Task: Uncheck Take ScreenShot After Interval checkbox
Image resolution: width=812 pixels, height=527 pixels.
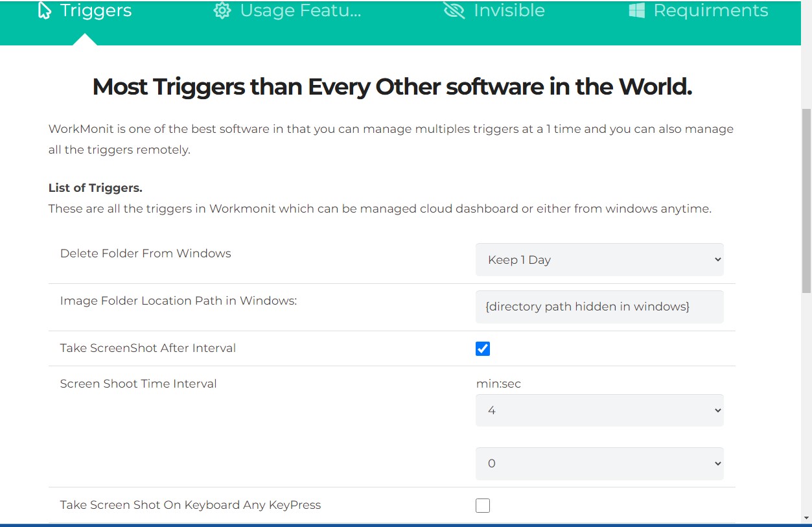Action: pyautogui.click(x=483, y=349)
